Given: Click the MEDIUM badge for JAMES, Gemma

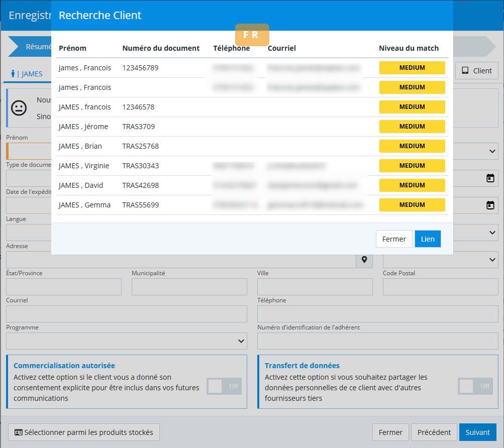Looking at the screenshot, I should (x=412, y=205).
